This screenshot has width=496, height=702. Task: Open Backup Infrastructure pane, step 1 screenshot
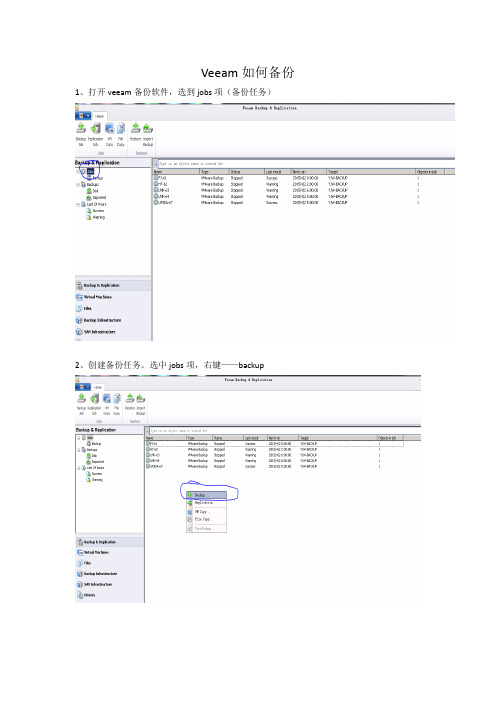click(x=113, y=320)
